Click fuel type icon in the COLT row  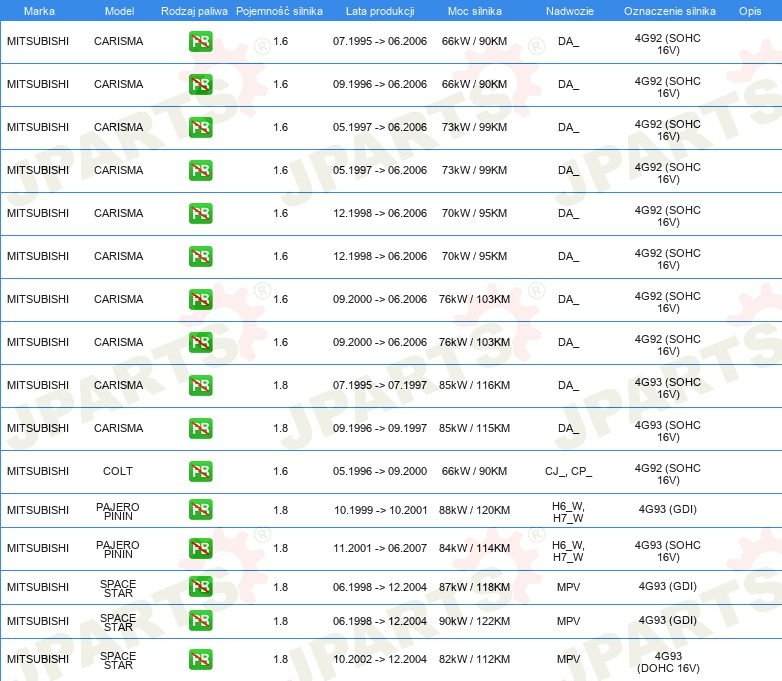tap(200, 471)
